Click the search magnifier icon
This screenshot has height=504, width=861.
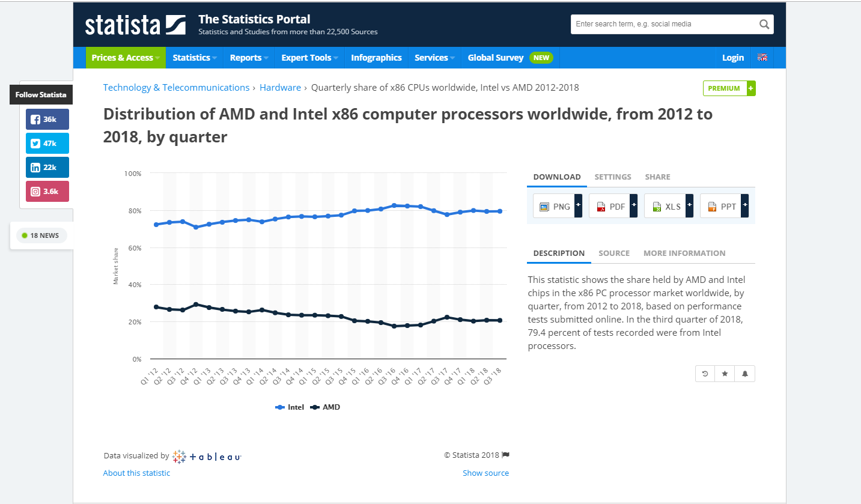coord(764,24)
